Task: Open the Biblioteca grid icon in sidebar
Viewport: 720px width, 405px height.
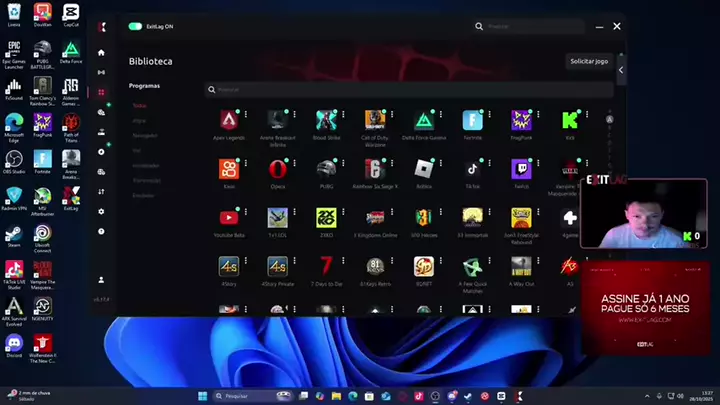Action: click(101, 92)
